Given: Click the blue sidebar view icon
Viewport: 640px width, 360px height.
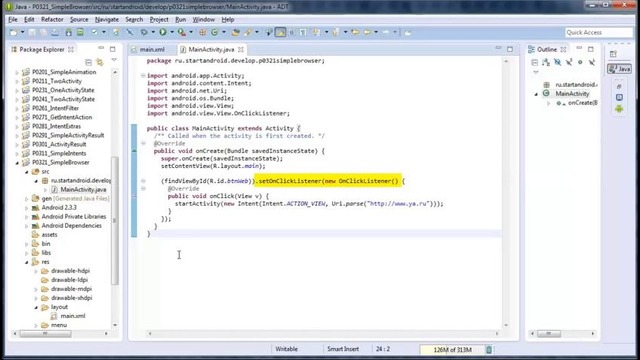Looking at the screenshot, I should (x=619, y=97).
